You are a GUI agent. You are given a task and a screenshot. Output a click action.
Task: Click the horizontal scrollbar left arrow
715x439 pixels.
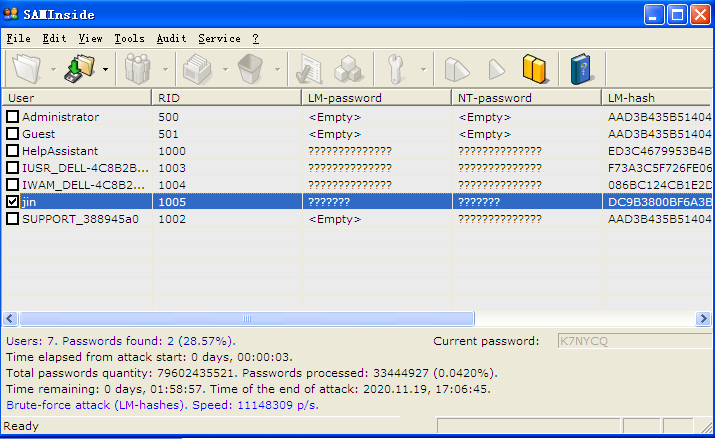tap(10, 318)
